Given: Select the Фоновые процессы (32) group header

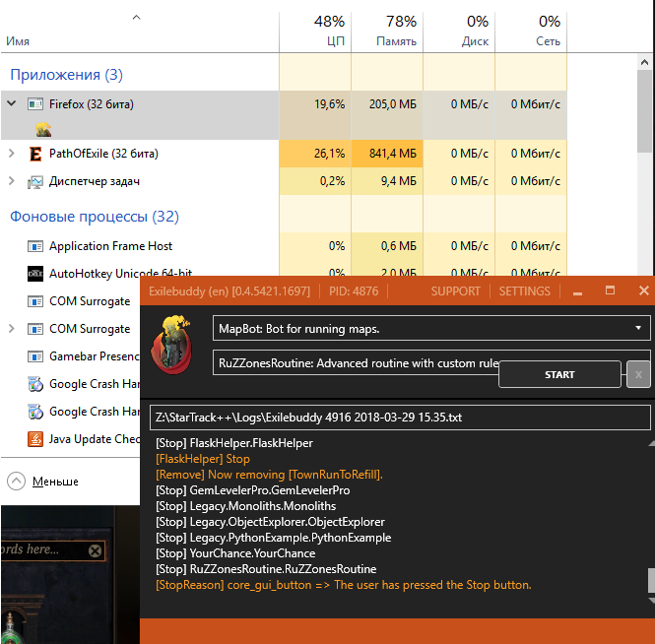Looking at the screenshot, I should 95,217.
